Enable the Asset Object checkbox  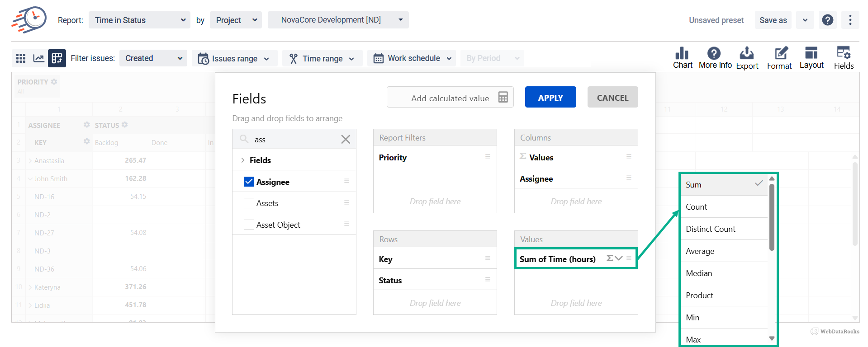249,225
